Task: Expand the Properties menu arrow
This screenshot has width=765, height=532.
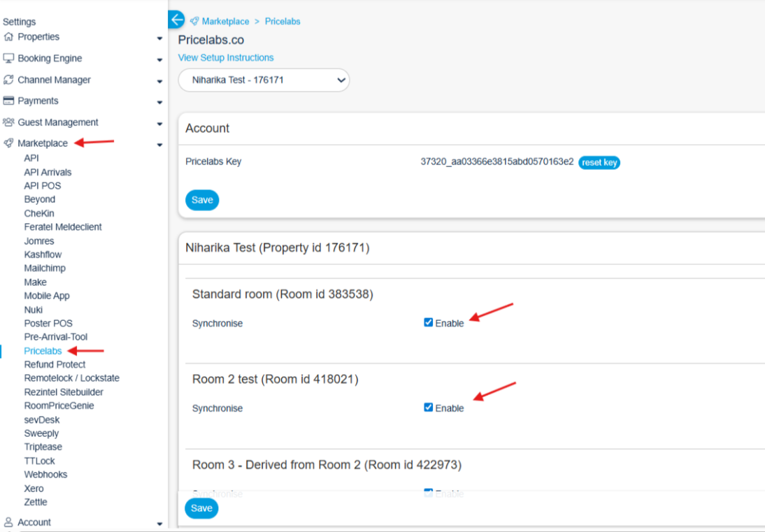Action: (159, 39)
